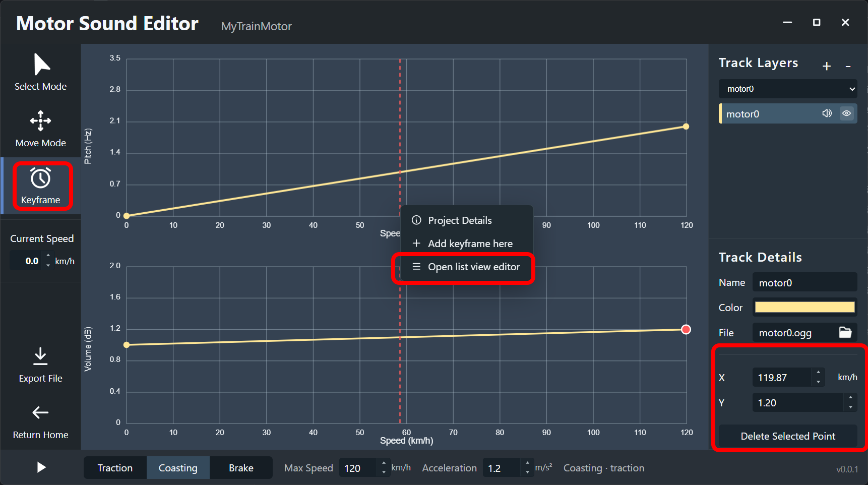Mute the motor0 layer speaker icon
868x485 pixels.
tap(827, 113)
